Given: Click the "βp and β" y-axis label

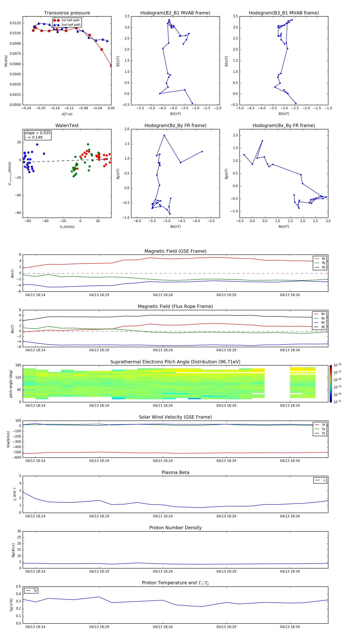Looking at the screenshot, I should click(x=14, y=494).
